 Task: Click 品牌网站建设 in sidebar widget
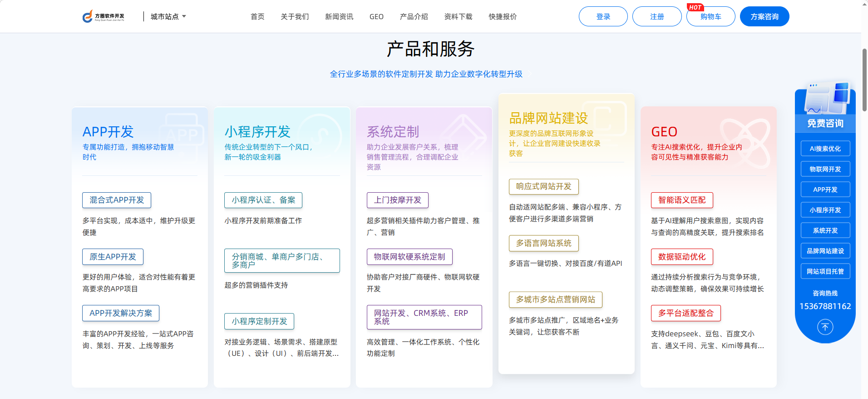[x=825, y=251]
